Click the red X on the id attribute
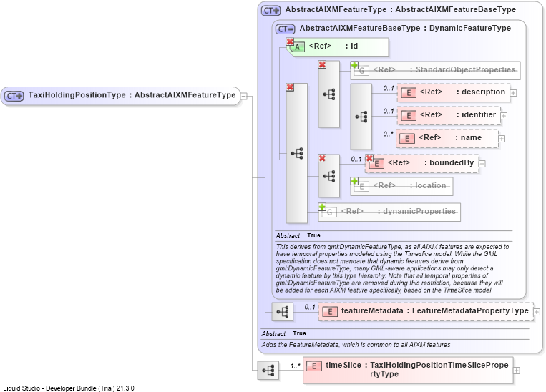The height and width of the screenshot is (392, 546). (x=290, y=41)
